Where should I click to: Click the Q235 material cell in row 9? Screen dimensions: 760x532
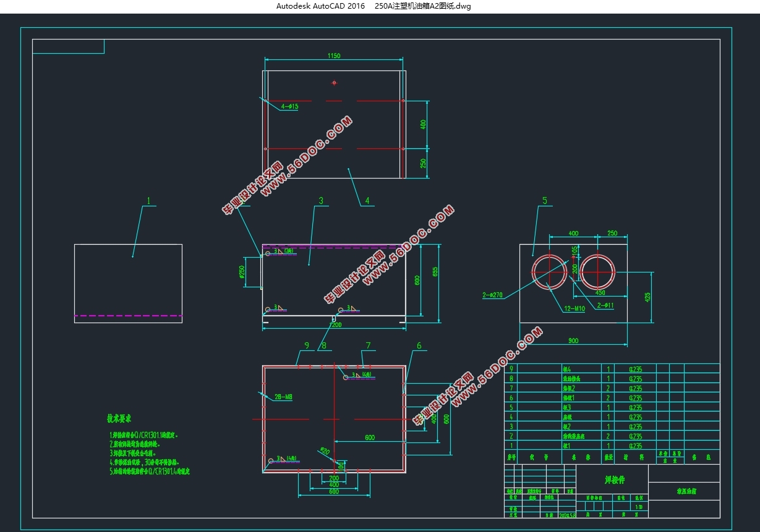tap(635, 369)
